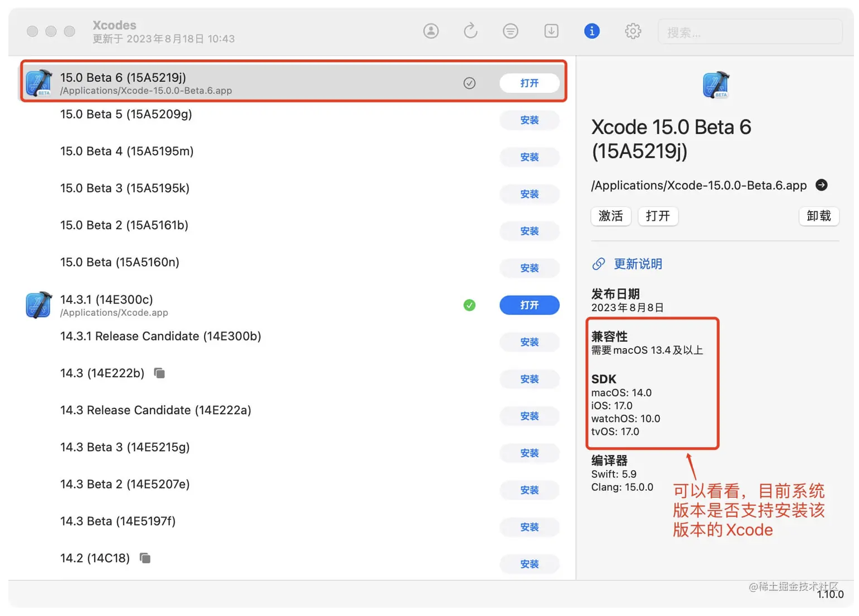Install 14.3 Beta 3 (14E5215g)
859x616 pixels.
(529, 453)
